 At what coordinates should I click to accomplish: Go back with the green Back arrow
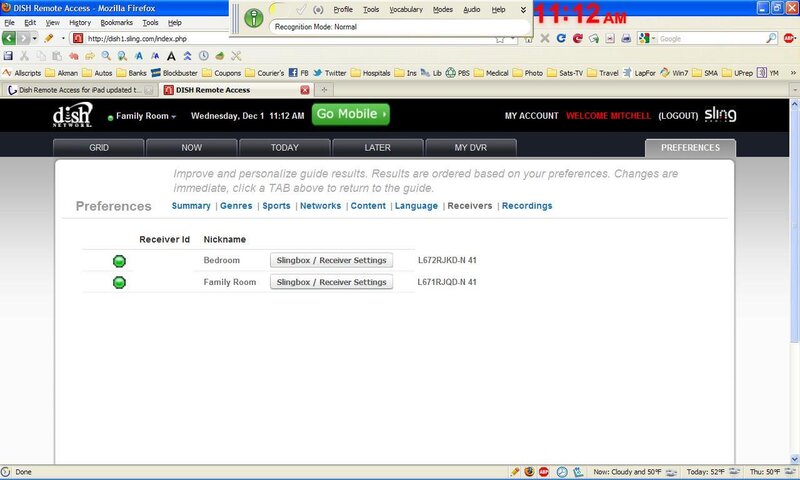pos(9,38)
